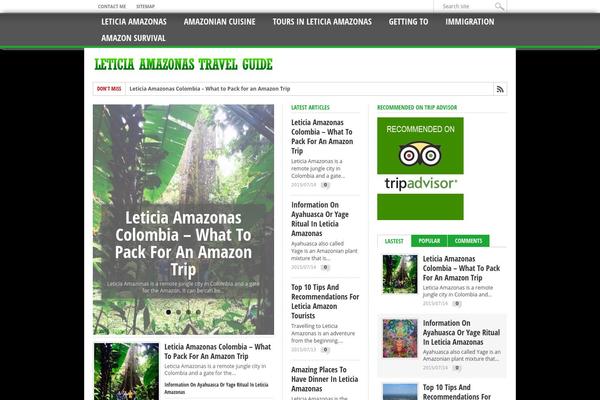This screenshot has height=400, width=600.
Task: Open the Sitemap link
Action: coord(145,7)
